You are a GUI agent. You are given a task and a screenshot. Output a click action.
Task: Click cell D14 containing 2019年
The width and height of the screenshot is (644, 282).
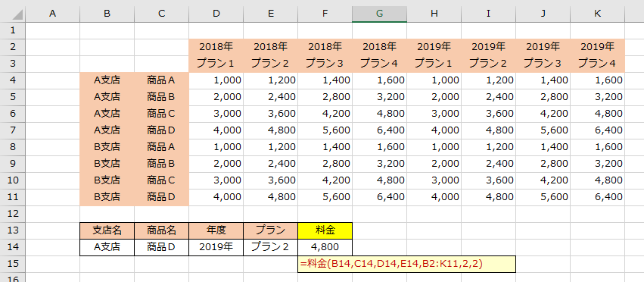(x=216, y=247)
